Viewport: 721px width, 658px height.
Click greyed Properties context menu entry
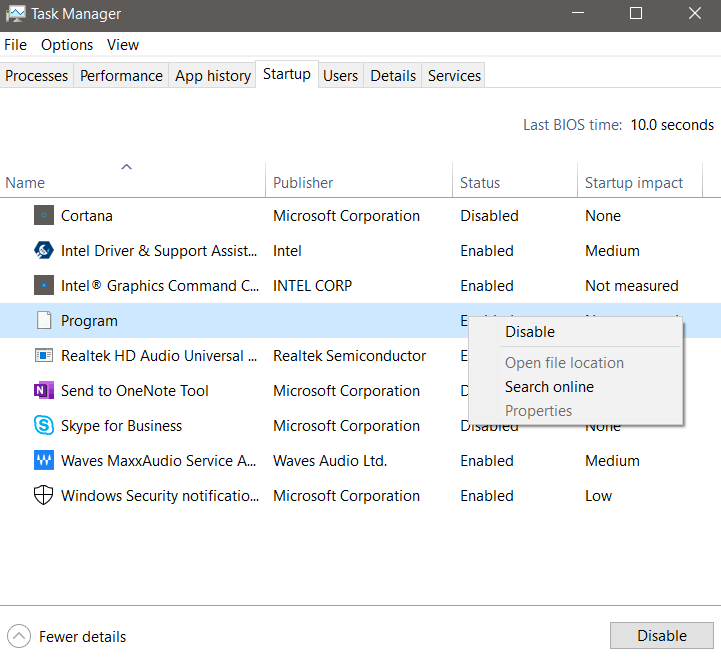point(538,411)
